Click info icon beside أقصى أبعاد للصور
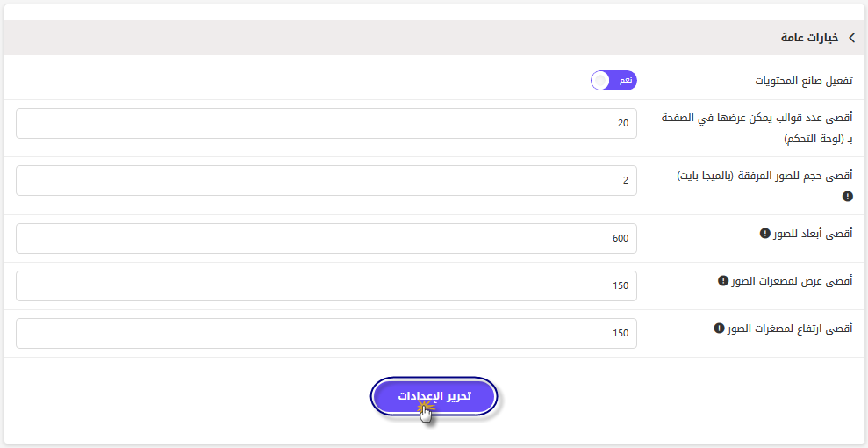Image resolution: width=868 pixels, height=448 pixels. point(764,234)
